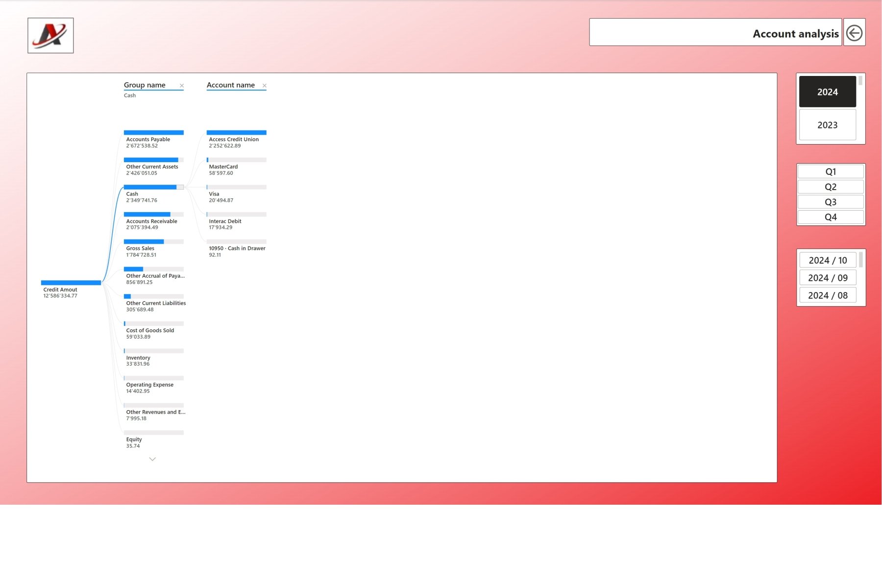This screenshot has width=882, height=588.
Task: Expand the Other Accrual of Paya... node
Action: [x=154, y=276]
